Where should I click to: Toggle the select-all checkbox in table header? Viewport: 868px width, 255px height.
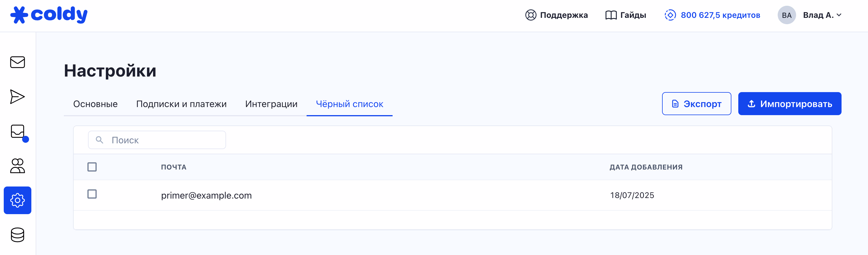point(92,167)
